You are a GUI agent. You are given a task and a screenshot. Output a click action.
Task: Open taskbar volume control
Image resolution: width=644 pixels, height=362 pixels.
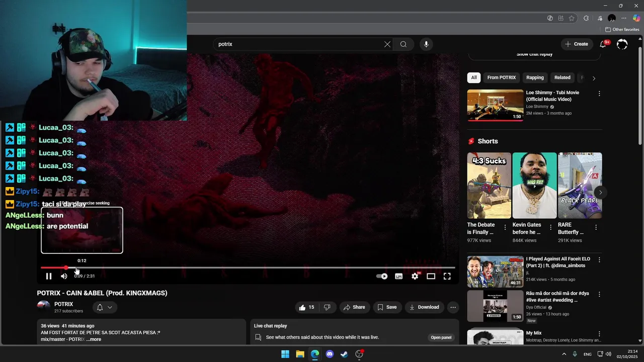[608, 354]
